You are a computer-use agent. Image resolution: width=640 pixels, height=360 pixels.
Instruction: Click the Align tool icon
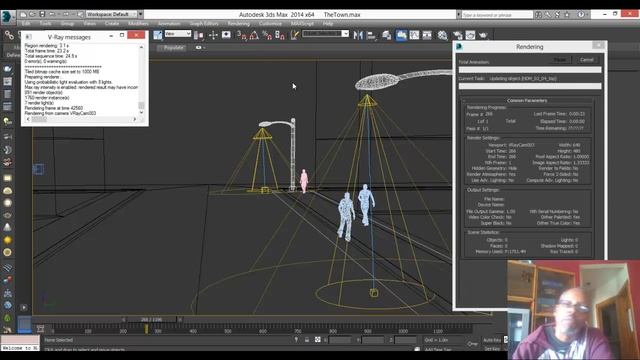click(x=371, y=36)
